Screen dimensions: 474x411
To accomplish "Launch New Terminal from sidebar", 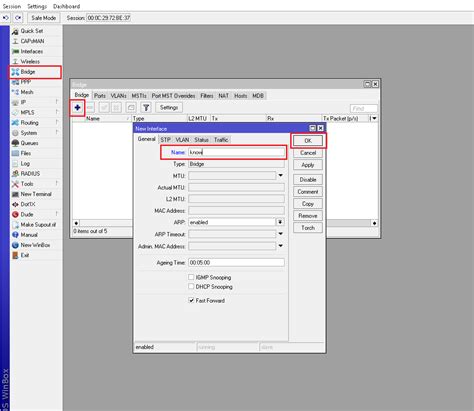I will pyautogui.click(x=35, y=194).
